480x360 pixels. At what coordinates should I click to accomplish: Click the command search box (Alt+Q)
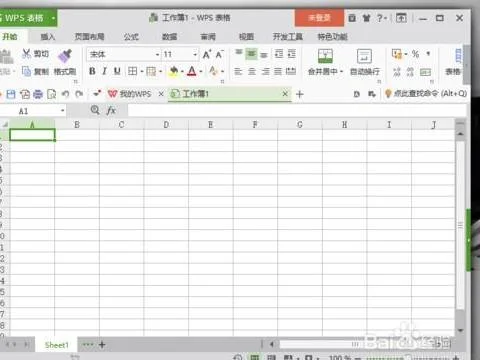(426, 94)
